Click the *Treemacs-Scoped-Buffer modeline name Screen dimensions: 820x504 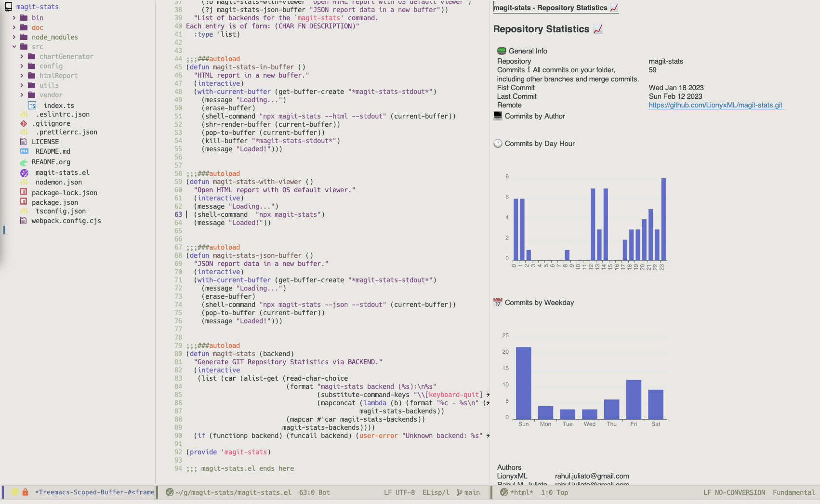pyautogui.click(x=95, y=492)
